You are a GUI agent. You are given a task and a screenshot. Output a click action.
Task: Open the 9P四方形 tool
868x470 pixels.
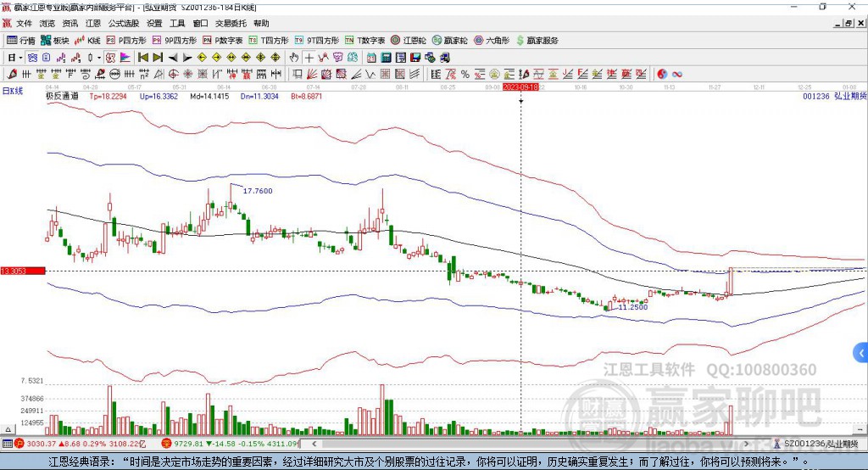pos(175,41)
